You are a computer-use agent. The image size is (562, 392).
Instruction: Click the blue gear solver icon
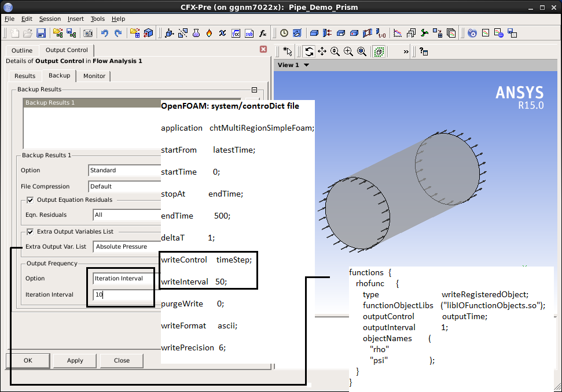coord(472,34)
